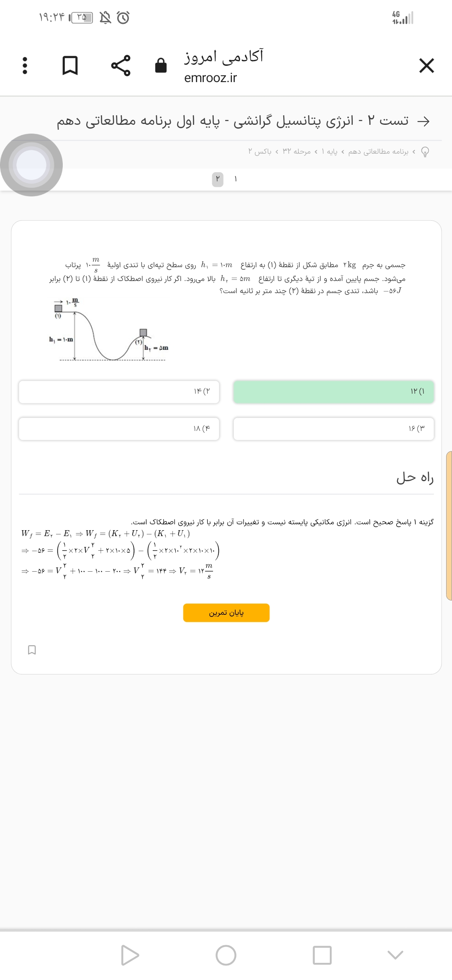
Task: Select answer option 2 (۱۴)
Action: tap(119, 392)
